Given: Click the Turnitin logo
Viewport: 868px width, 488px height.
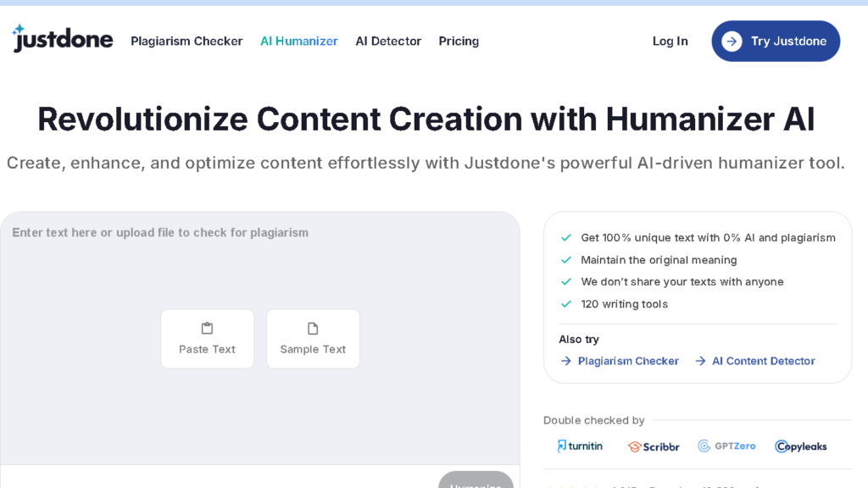Looking at the screenshot, I should [x=580, y=446].
